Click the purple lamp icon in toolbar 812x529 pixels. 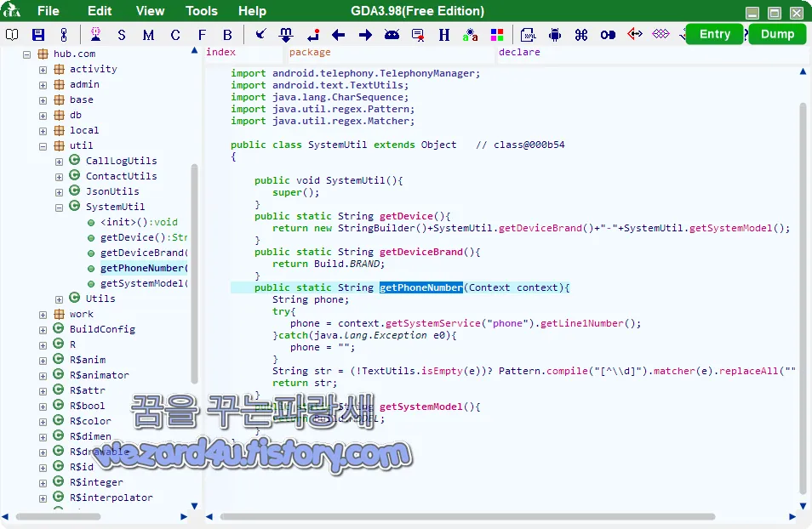[x=96, y=35]
